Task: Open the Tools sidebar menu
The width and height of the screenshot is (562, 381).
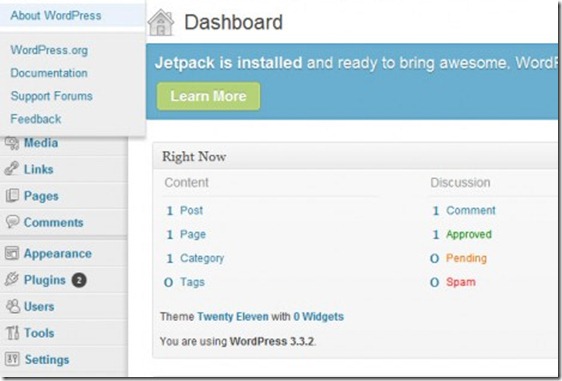Action: click(x=39, y=333)
